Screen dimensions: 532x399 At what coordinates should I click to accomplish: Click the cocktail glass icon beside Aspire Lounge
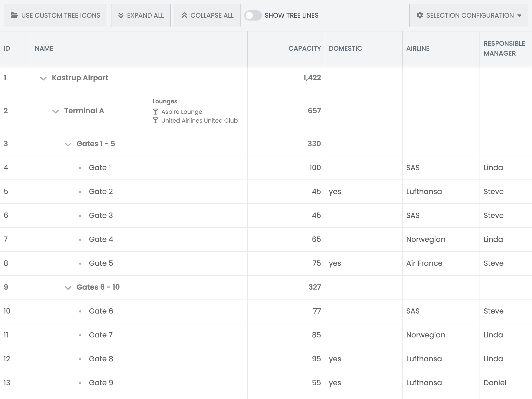point(155,112)
